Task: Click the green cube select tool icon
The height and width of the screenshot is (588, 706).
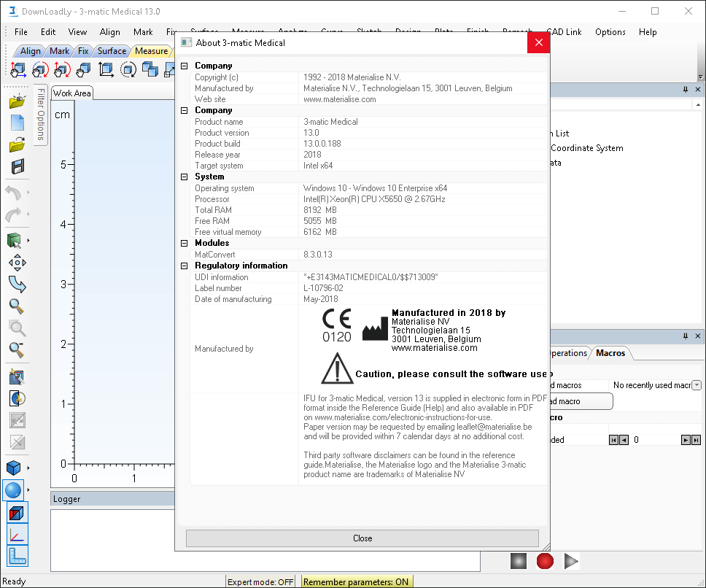Action: pyautogui.click(x=15, y=241)
